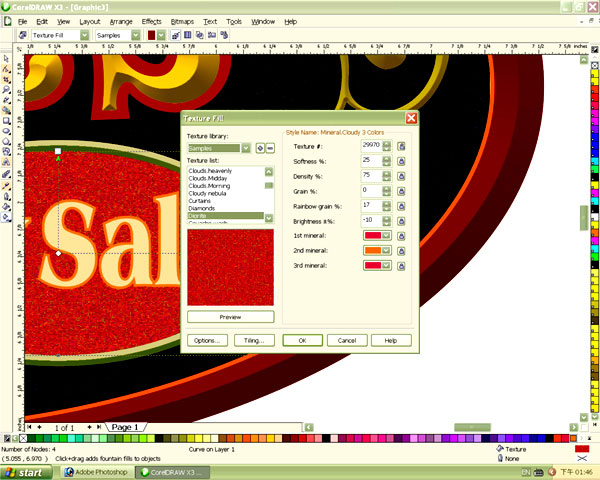Select the Zoom tool magnifier
Image resolution: width=600 pixels, height=480 pixels.
6,90
